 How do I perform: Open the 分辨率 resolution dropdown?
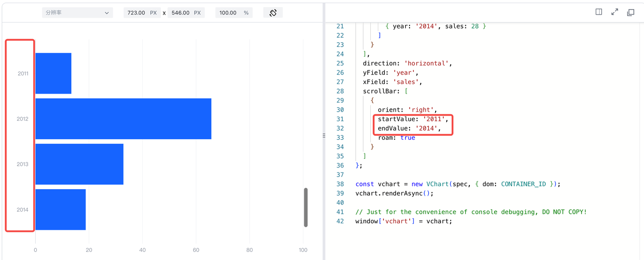77,13
